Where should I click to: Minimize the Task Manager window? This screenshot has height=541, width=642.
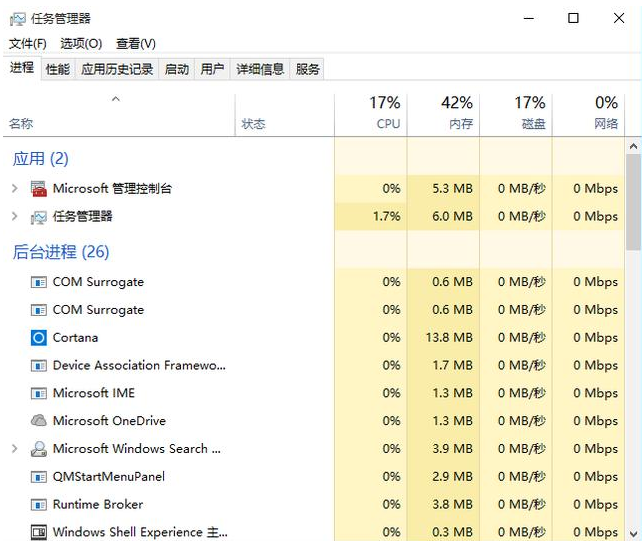click(529, 18)
